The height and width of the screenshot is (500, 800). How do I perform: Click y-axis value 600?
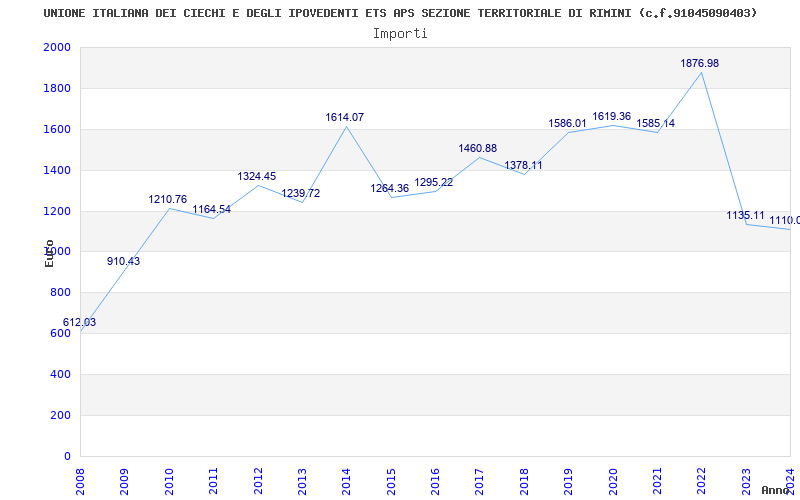(x=60, y=334)
